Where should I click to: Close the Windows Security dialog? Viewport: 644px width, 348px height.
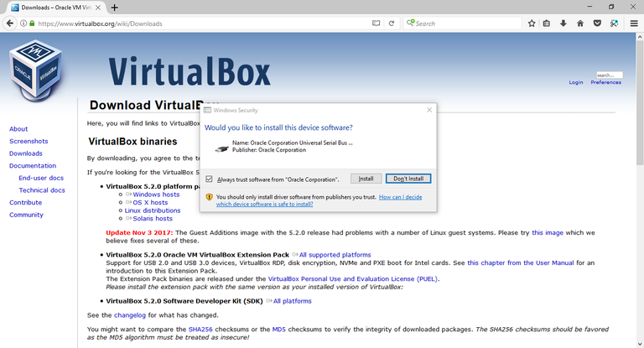(x=429, y=110)
